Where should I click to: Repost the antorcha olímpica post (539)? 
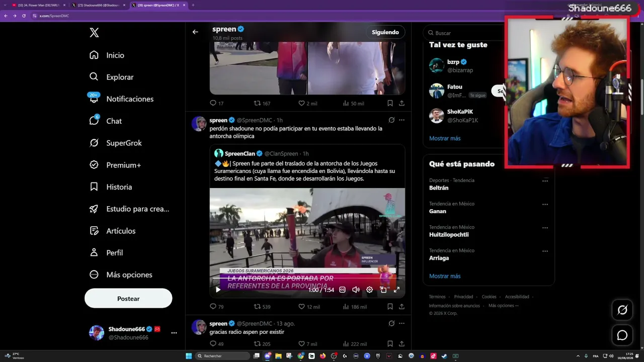pyautogui.click(x=262, y=306)
